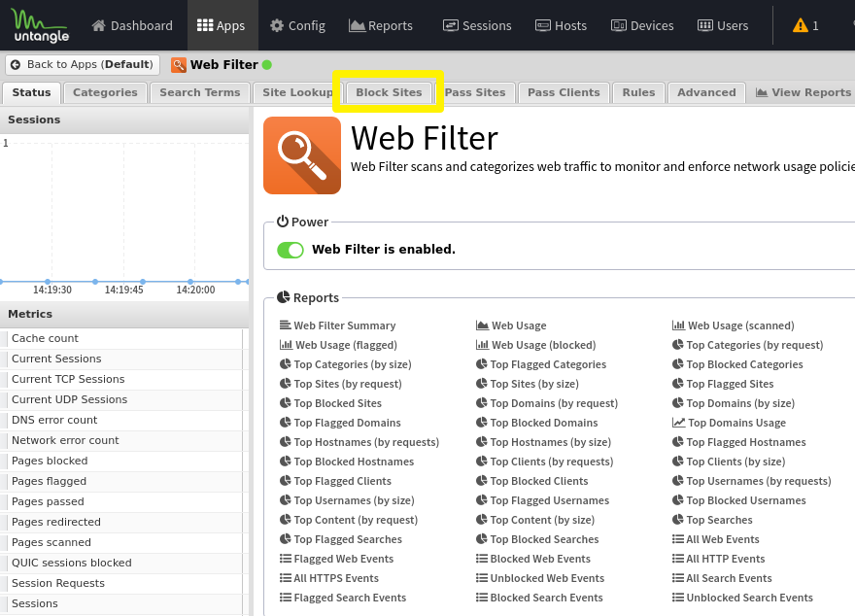Open the Users page
Image resolution: width=855 pixels, height=616 pixels.
click(723, 25)
